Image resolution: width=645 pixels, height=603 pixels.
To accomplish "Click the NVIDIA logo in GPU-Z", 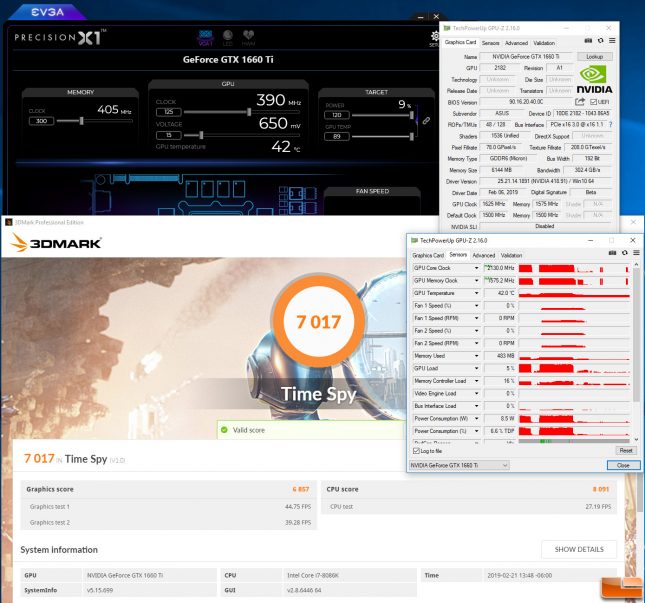I will 594,80.
